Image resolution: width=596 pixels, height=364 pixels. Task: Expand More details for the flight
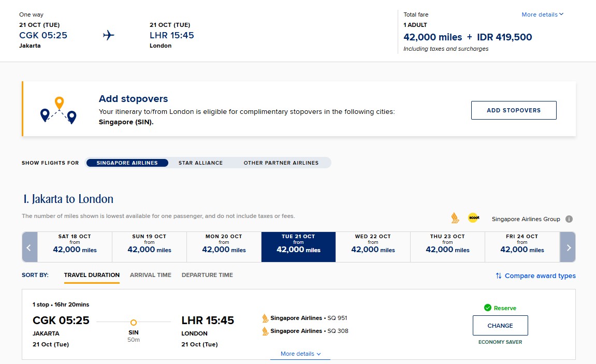300,354
